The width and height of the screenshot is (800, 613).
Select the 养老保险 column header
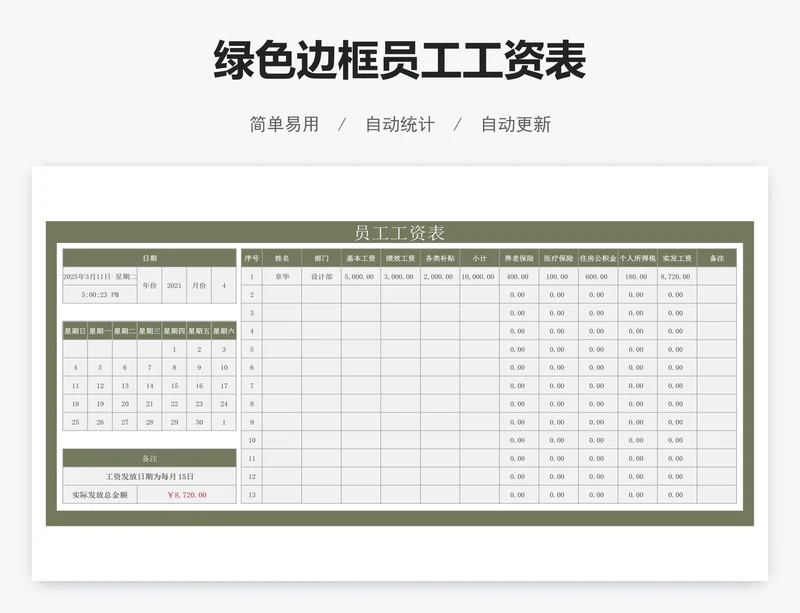tap(519, 258)
